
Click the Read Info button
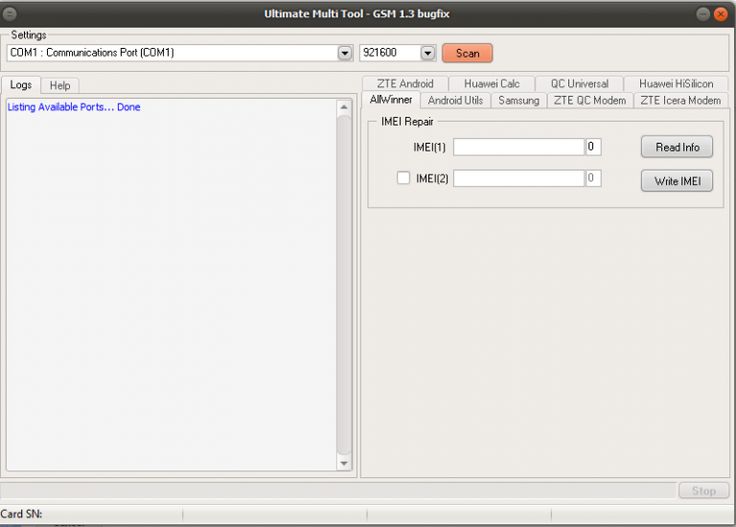(677, 147)
